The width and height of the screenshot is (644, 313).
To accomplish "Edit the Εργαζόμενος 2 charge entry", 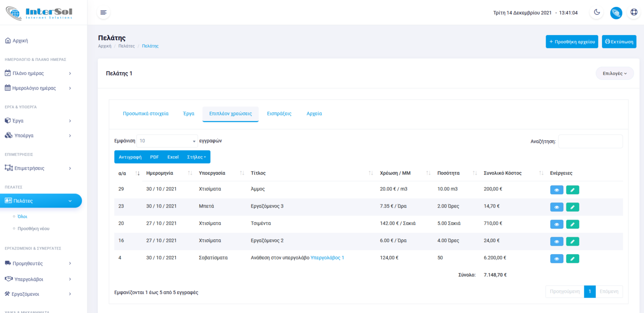I will [572, 241].
